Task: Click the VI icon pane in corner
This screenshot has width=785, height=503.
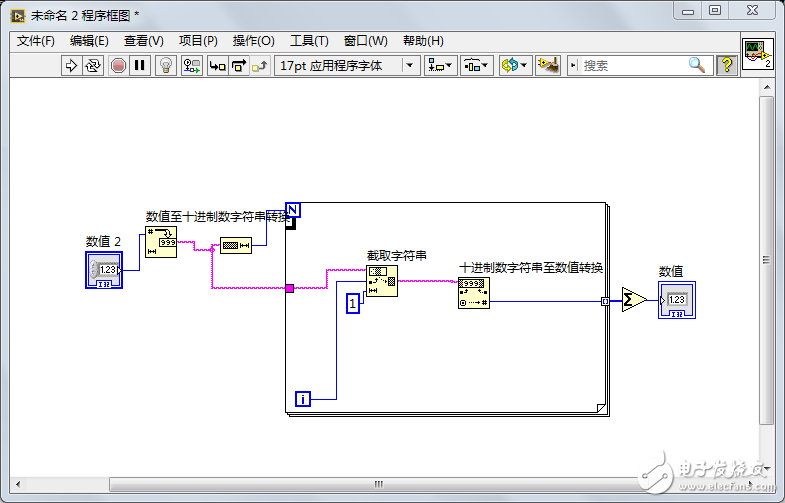Action: pyautogui.click(x=757, y=54)
